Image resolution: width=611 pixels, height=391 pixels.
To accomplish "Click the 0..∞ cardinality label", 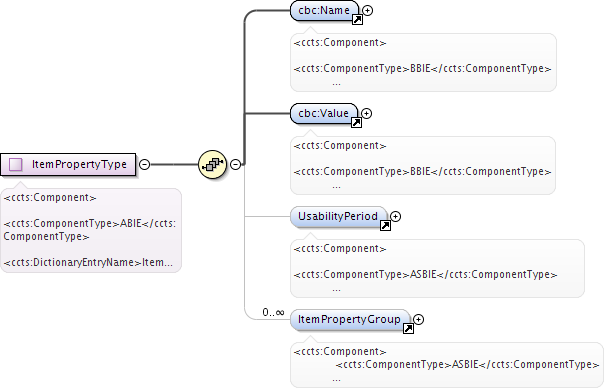I will [x=273, y=312].
